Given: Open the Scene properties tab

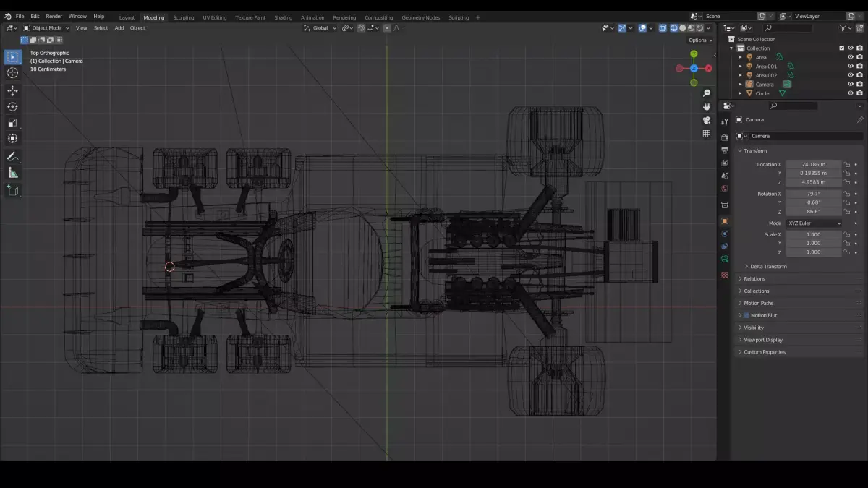Looking at the screenshot, I should point(725,176).
